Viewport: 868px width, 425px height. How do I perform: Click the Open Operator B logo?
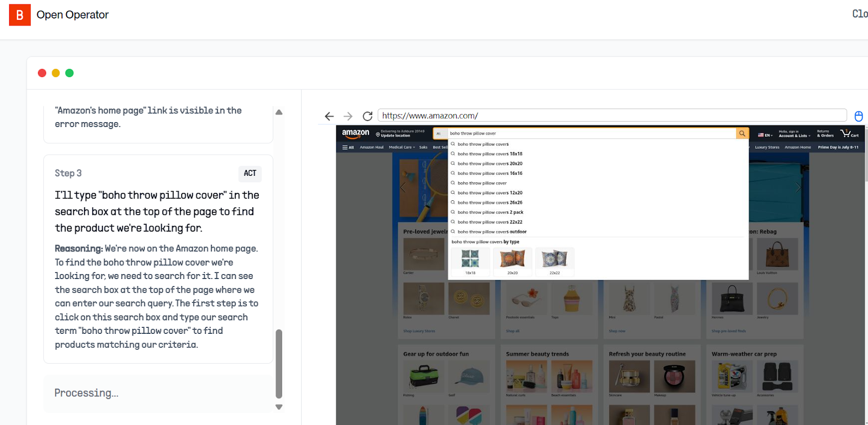[x=20, y=15]
